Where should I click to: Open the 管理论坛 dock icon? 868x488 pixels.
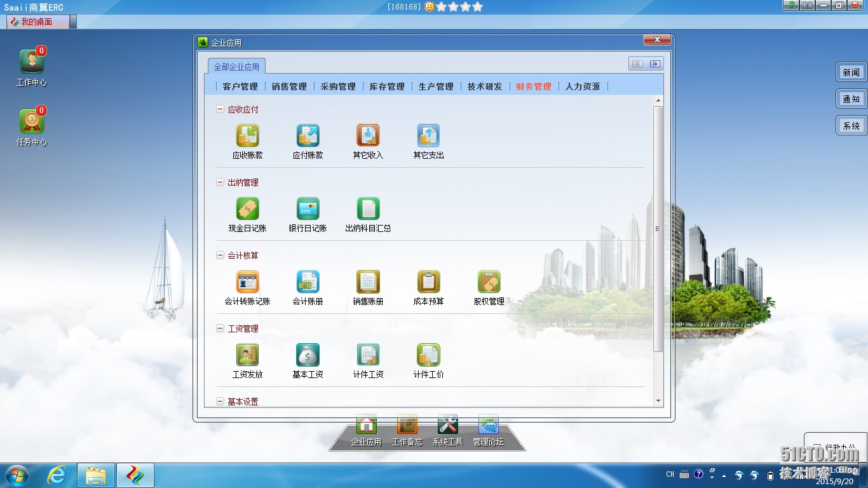point(488,424)
